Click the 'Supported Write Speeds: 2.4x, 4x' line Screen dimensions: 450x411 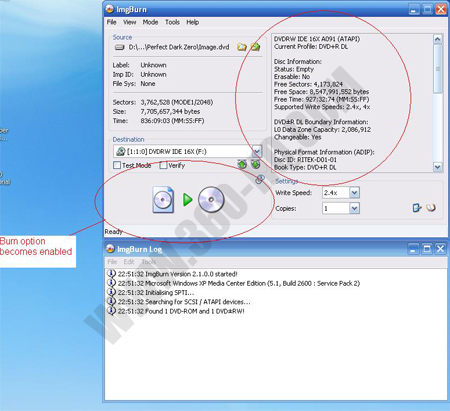click(x=322, y=107)
